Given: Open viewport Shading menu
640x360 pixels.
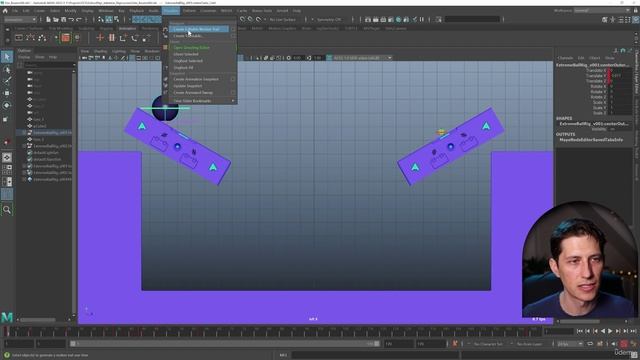Looking at the screenshot, I should pos(100,51).
